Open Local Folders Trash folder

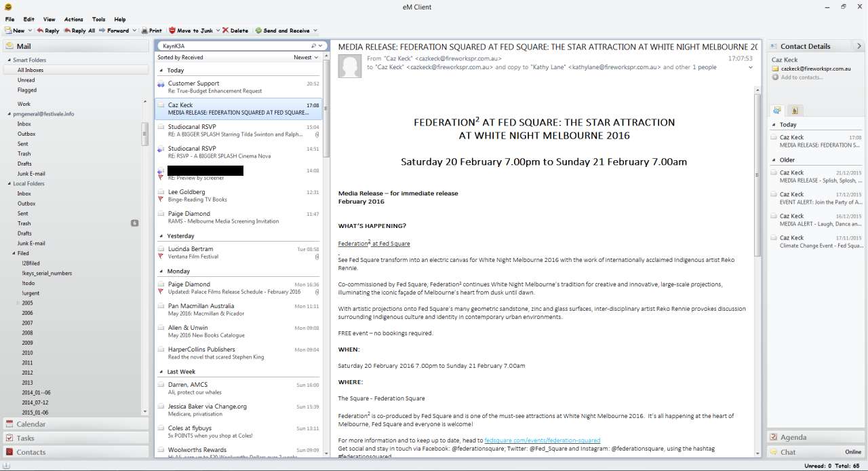point(24,223)
